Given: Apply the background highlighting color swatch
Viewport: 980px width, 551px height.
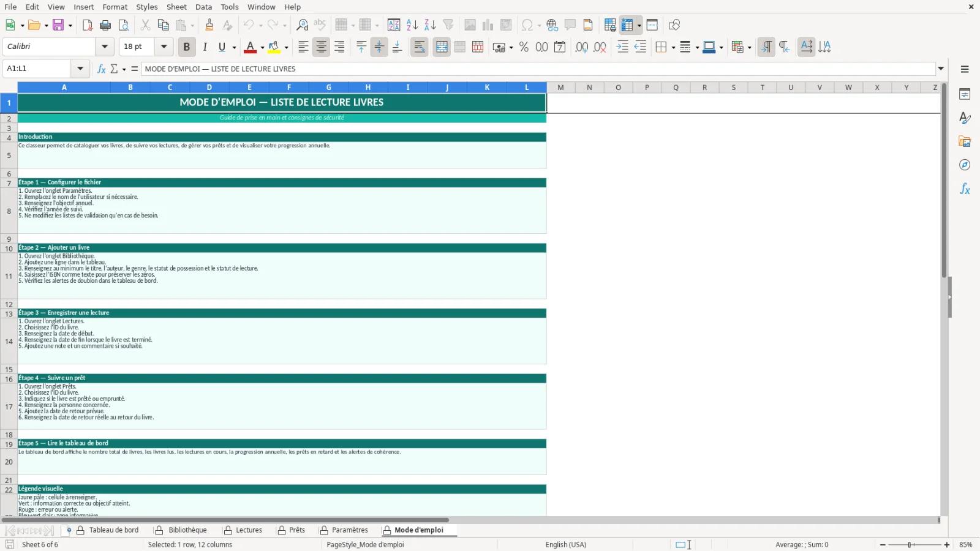Looking at the screenshot, I should [x=274, y=47].
